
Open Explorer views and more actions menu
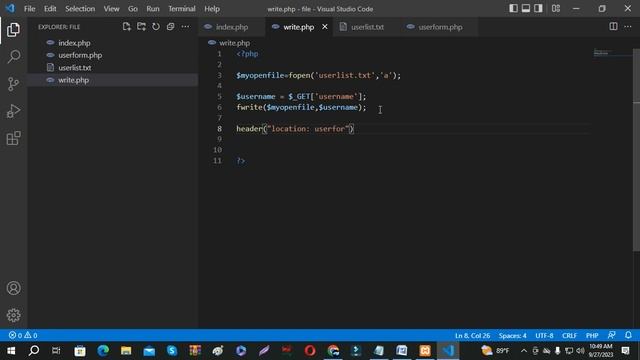coord(185,27)
